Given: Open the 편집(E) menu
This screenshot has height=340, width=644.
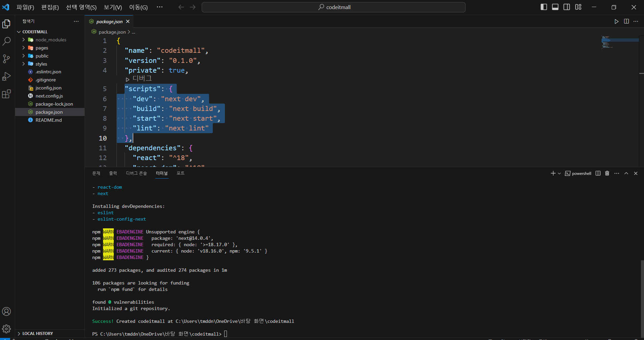Looking at the screenshot, I should [x=50, y=7].
